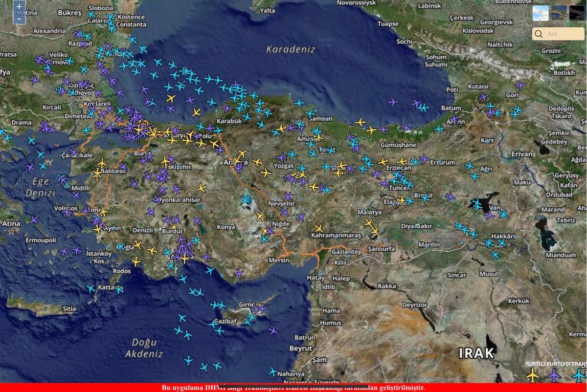The height and width of the screenshot is (392, 587).
Task: Select the purple plane beside Gori
Action: coord(520,85)
